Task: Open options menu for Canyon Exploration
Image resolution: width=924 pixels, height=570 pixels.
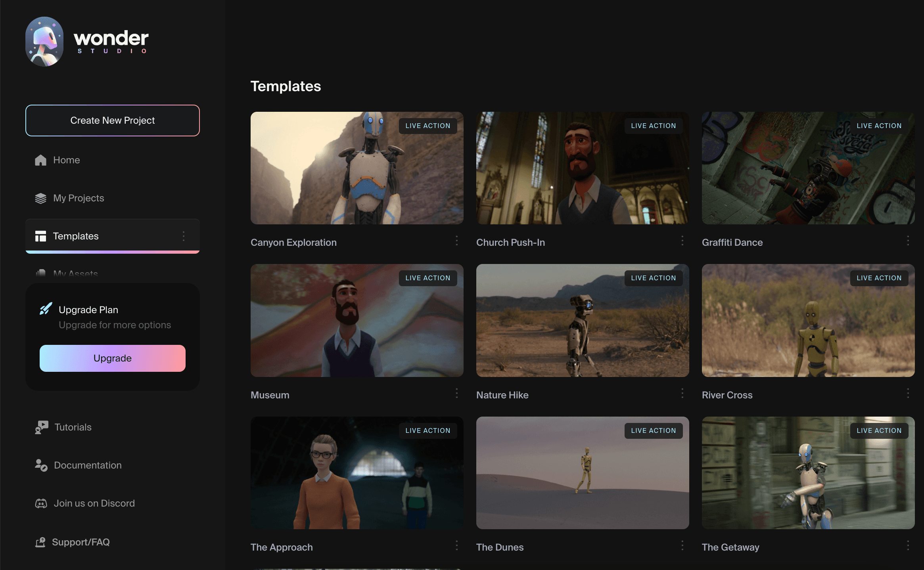Action: (457, 241)
